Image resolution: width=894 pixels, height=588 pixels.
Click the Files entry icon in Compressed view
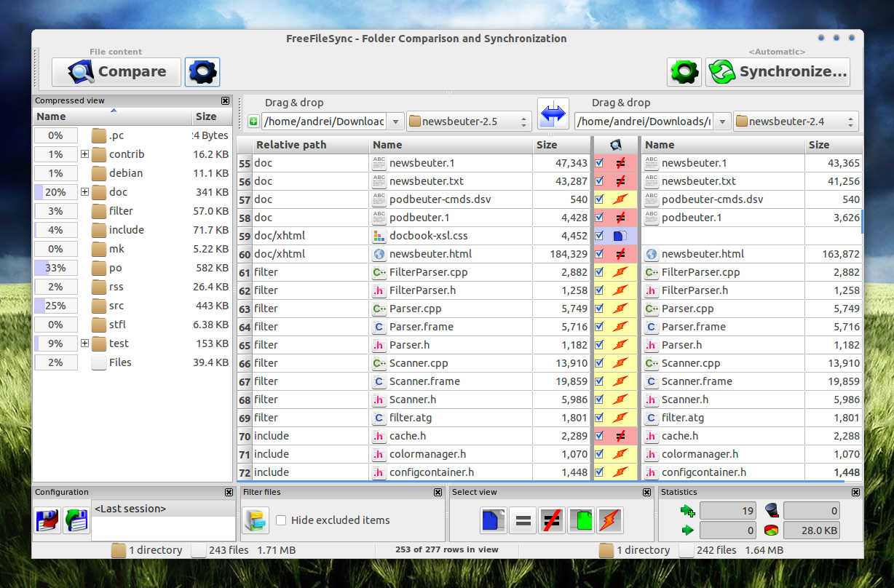coord(99,362)
